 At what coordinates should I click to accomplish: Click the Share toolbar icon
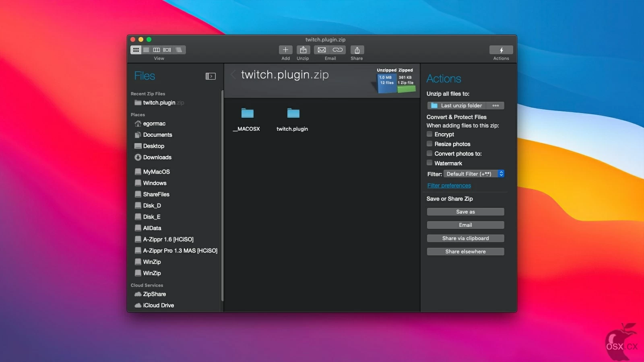[x=357, y=50]
